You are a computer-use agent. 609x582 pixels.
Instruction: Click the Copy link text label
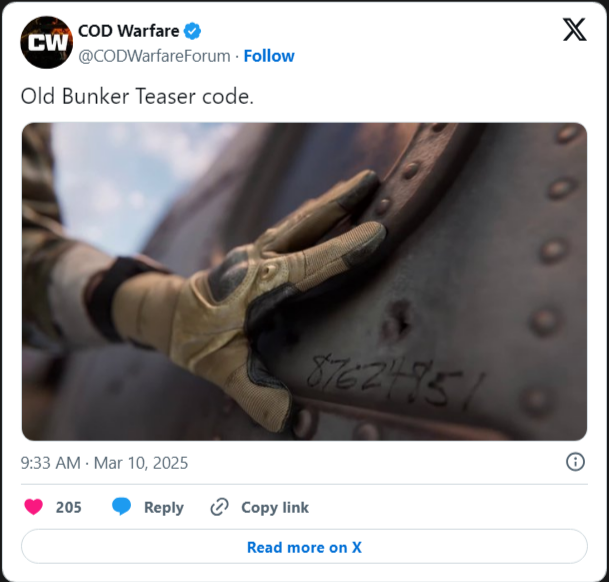pos(275,507)
